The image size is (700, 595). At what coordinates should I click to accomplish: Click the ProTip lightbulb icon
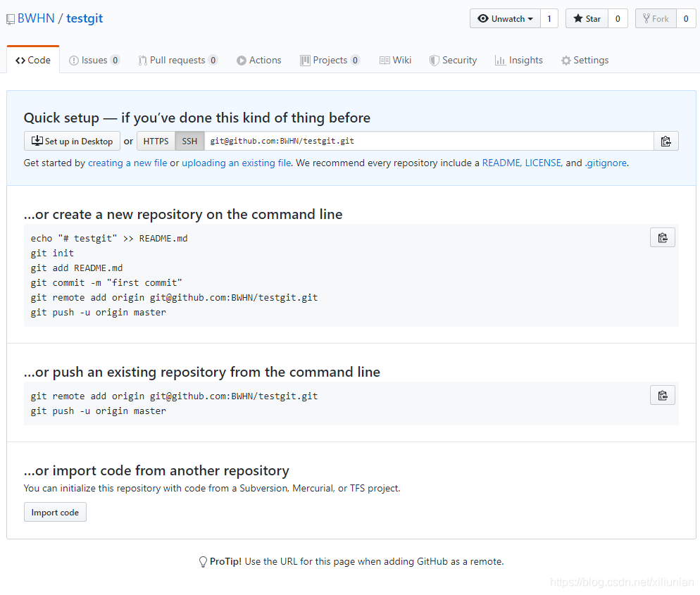[x=202, y=561]
